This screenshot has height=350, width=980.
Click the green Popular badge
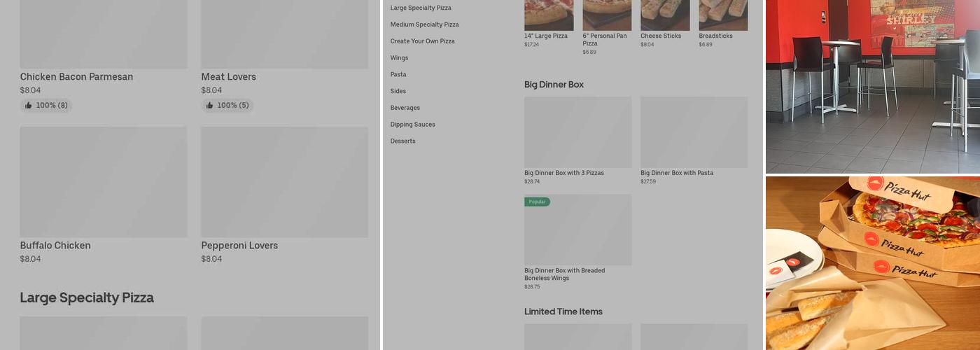click(x=538, y=202)
